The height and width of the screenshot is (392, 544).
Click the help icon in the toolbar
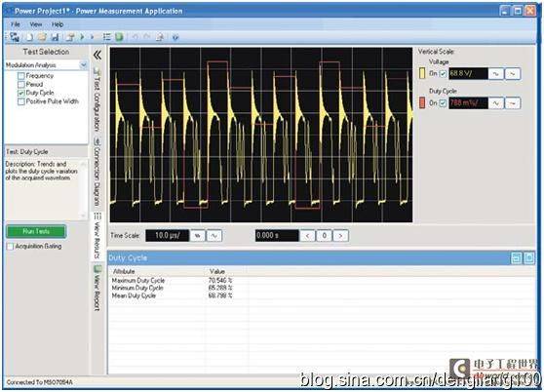[175, 37]
